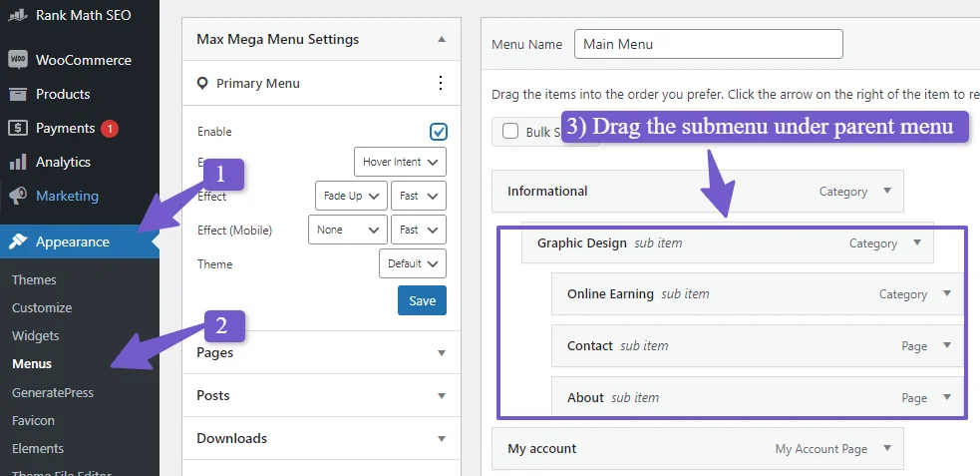This screenshot has width=980, height=476.
Task: Expand the About menu item arrow
Action: coord(947,397)
